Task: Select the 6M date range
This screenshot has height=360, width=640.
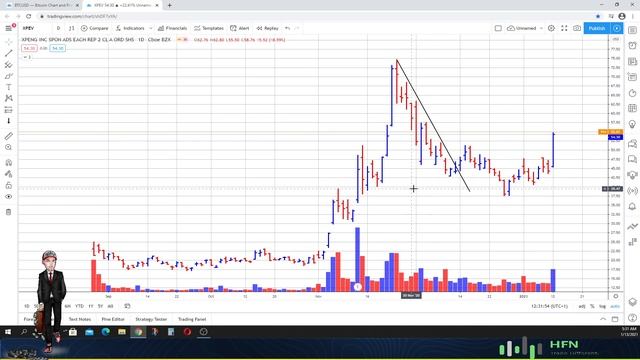Action: pyautogui.click(x=67, y=306)
